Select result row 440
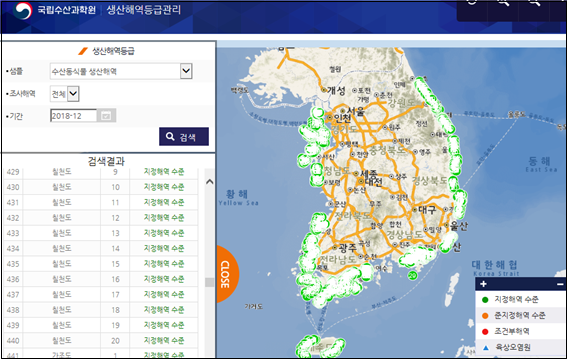The image size is (567, 362). pyautogui.click(x=101, y=341)
